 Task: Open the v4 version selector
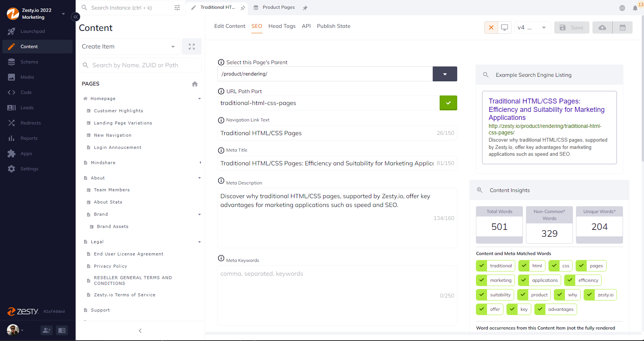coord(532,27)
